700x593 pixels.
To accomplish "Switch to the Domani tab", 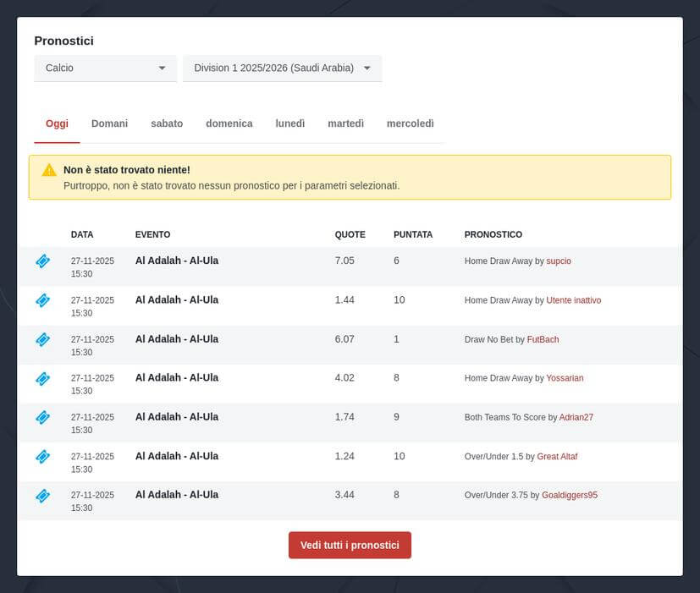I will [x=109, y=124].
